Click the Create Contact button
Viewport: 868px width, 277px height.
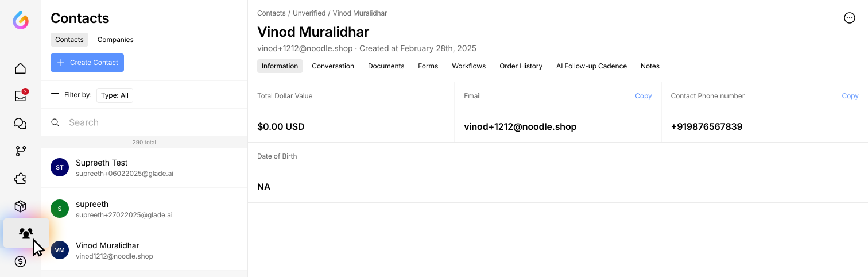(87, 63)
